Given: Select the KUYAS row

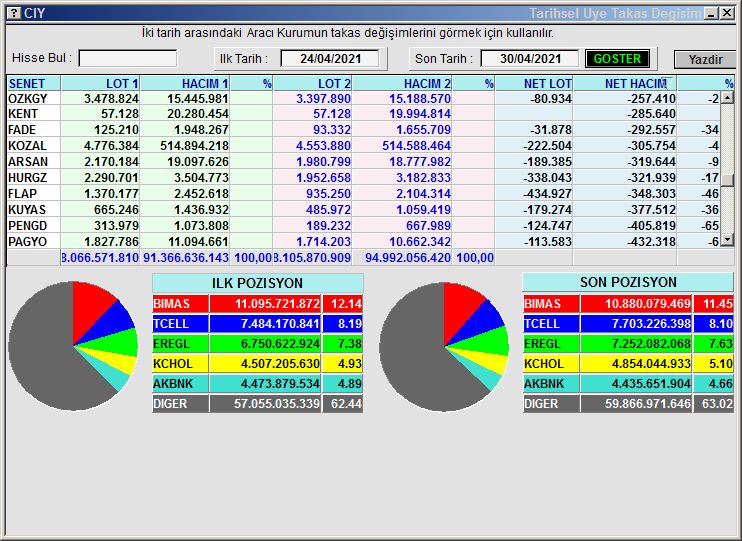Looking at the screenshot, I should pos(363,210).
